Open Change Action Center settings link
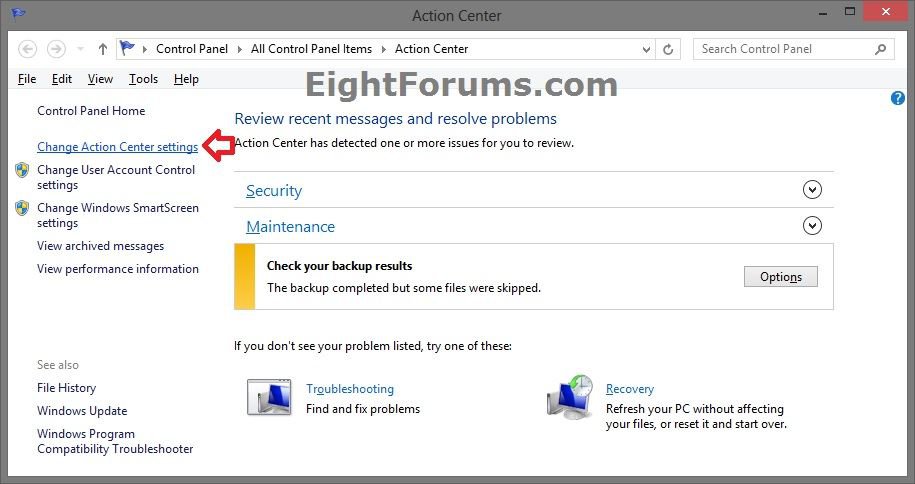This screenshot has height=484, width=915. (117, 147)
